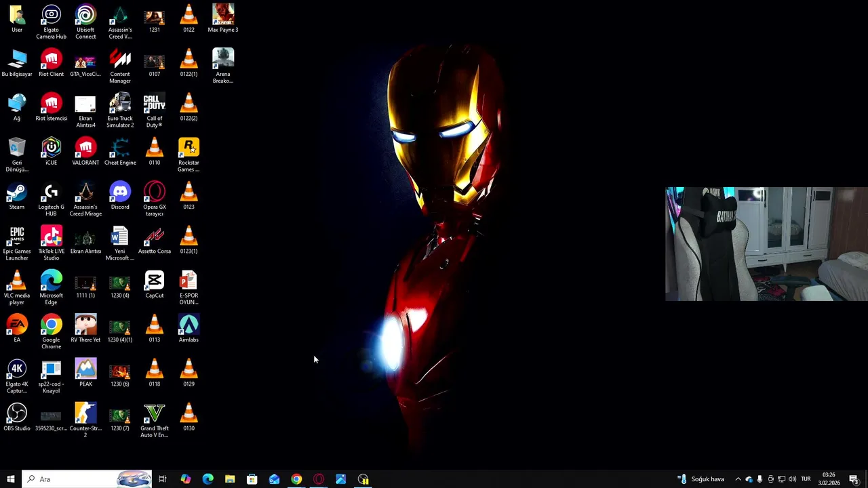
Task: Open Elgato Camera Hub shortcut
Action: 52,22
